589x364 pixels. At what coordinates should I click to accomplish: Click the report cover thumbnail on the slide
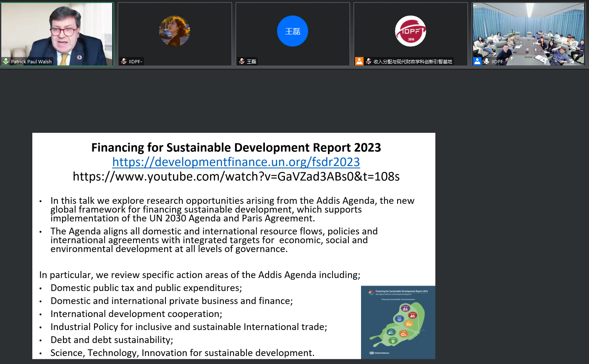[x=398, y=322]
